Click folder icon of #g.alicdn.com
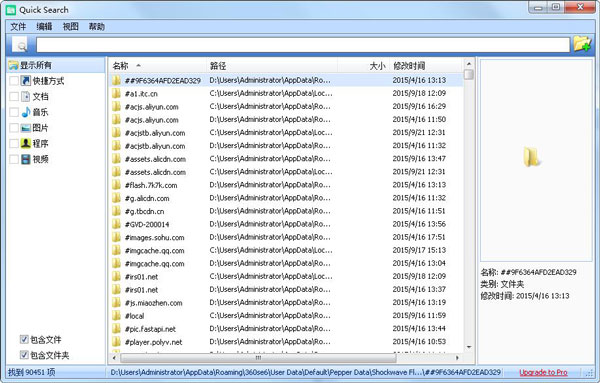 click(116, 198)
